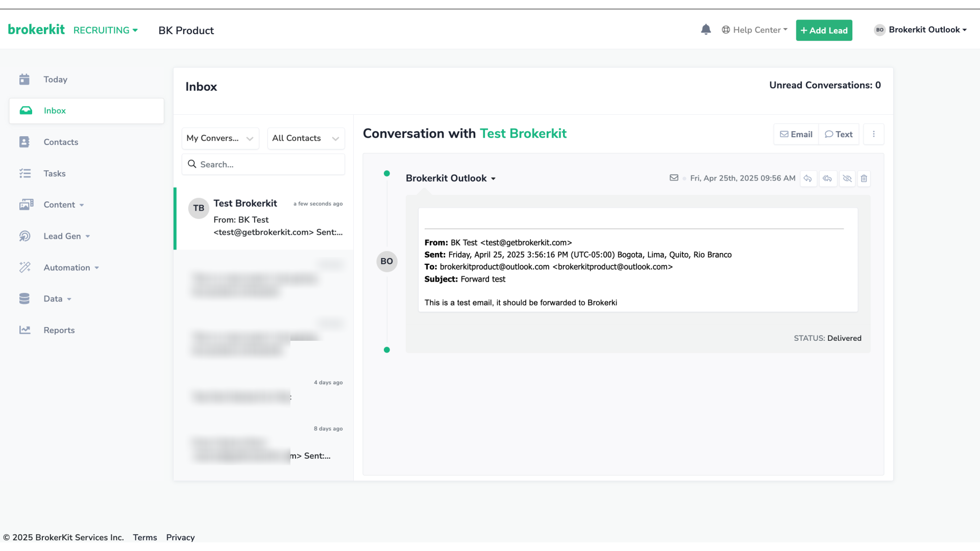The width and height of the screenshot is (980, 551).
Task: Click the Lead Gen radar icon
Action: click(24, 236)
